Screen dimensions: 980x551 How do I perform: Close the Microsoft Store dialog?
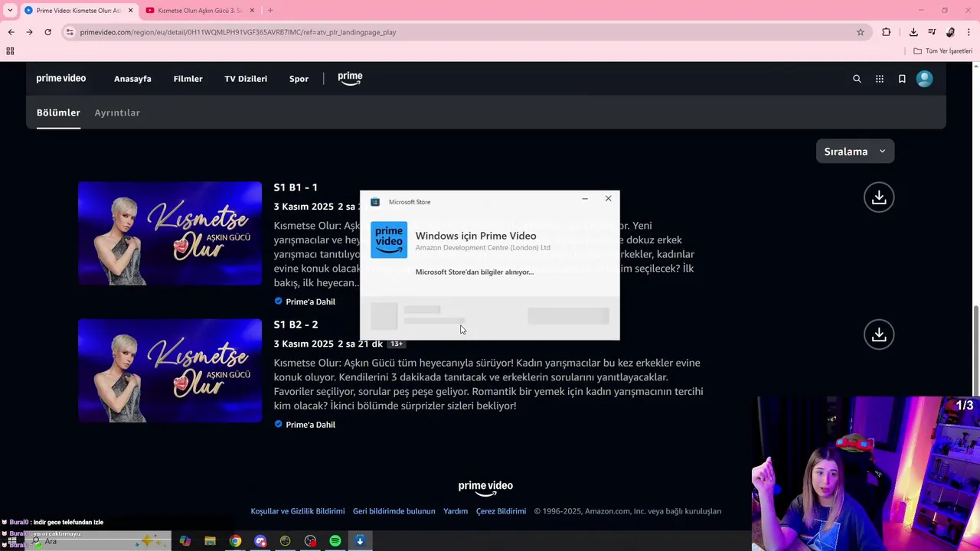click(x=609, y=199)
